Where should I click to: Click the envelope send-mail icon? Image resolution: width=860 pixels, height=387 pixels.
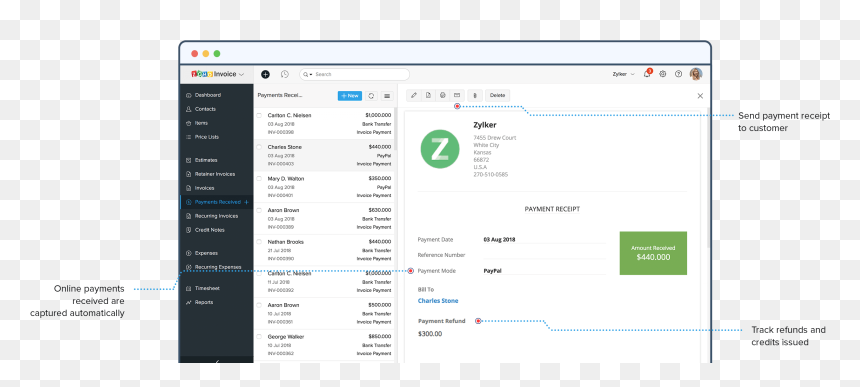[457, 95]
